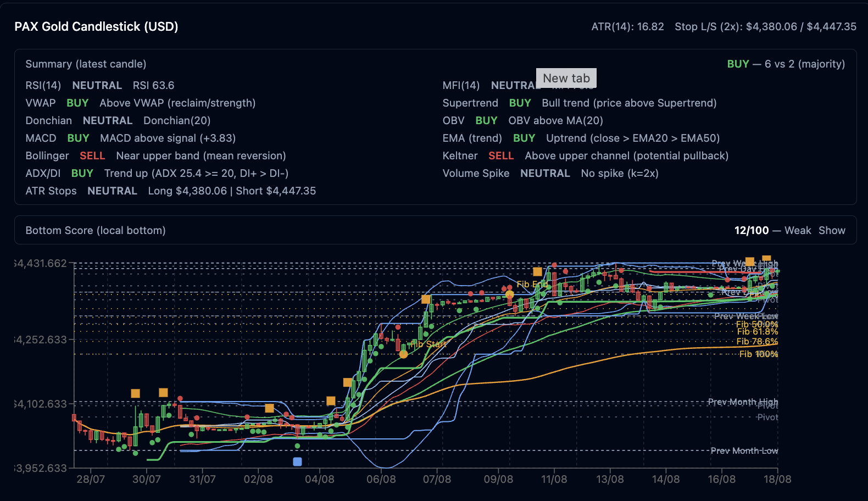Click the leftmost orange square marker on chart
The height and width of the screenshot is (501, 868).
135,393
